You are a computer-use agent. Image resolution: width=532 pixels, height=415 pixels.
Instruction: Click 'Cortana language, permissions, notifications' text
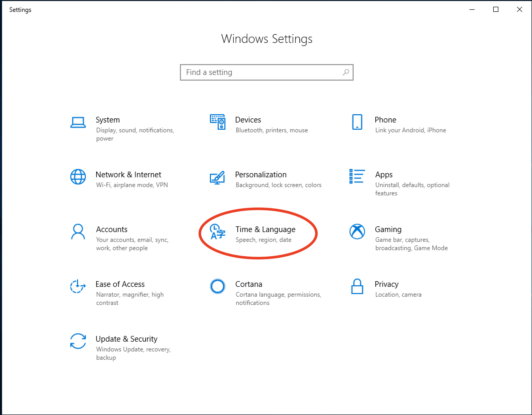coord(278,299)
